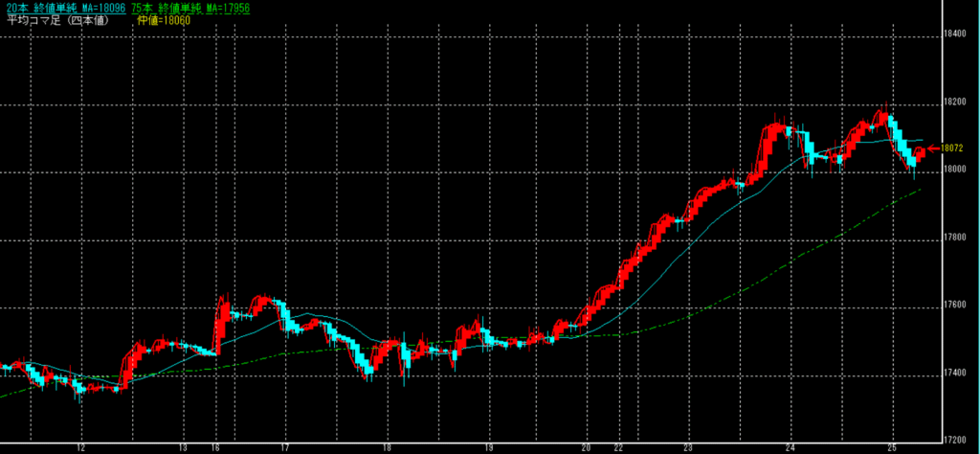The image size is (980, 454).
Task: Click the 17600 price axis label
Action: (953, 305)
